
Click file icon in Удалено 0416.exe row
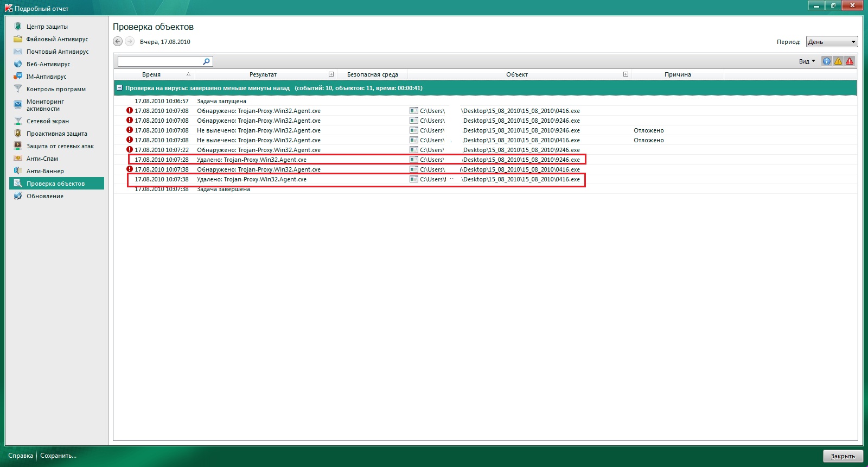point(414,179)
